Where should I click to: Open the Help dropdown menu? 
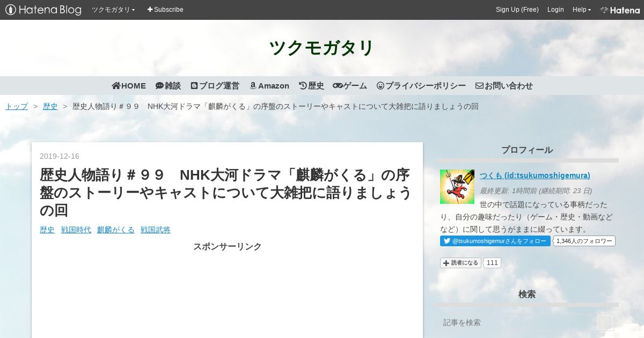click(582, 10)
